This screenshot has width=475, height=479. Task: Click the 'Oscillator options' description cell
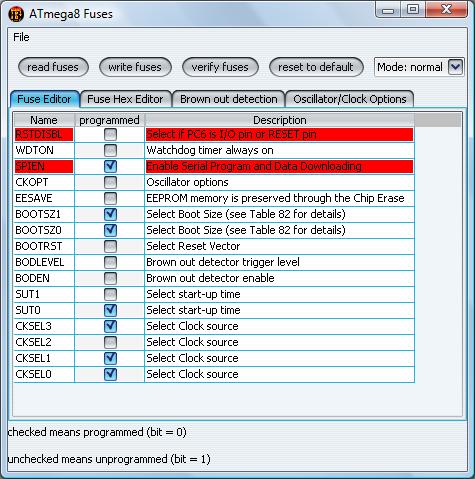click(x=279, y=182)
